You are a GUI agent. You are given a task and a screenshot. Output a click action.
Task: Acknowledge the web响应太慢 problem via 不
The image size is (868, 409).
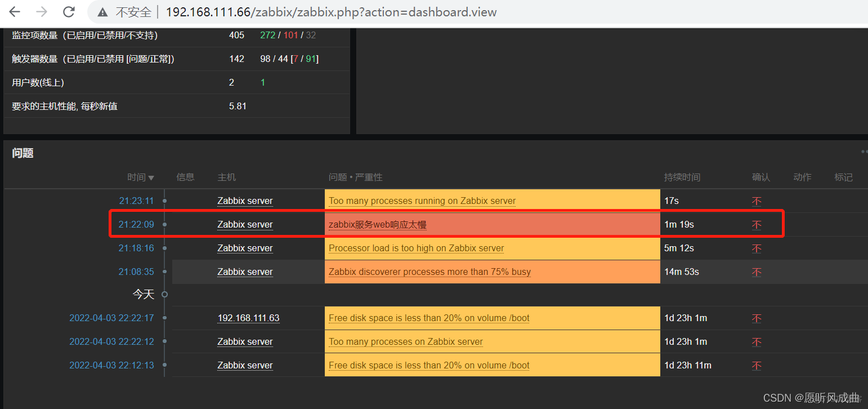tap(757, 224)
